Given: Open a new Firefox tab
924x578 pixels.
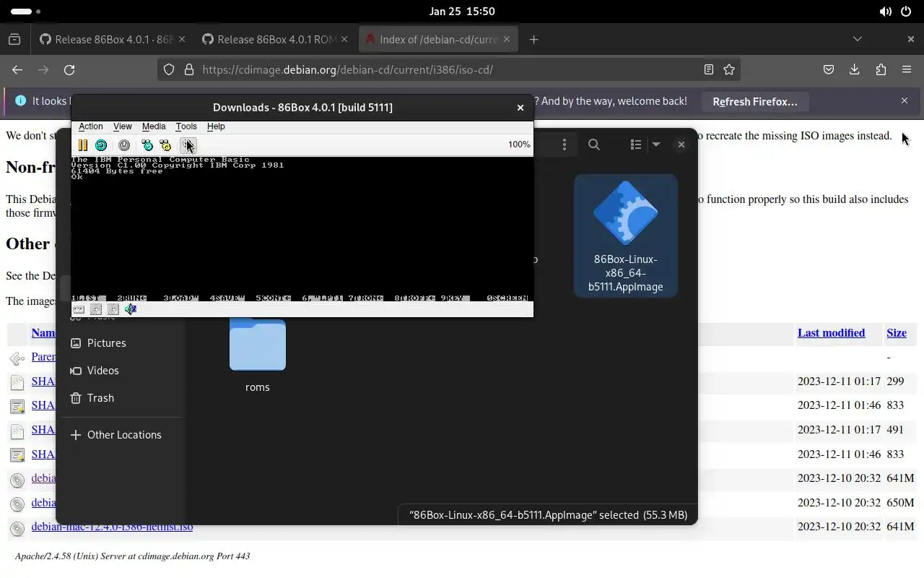Looking at the screenshot, I should click(533, 40).
